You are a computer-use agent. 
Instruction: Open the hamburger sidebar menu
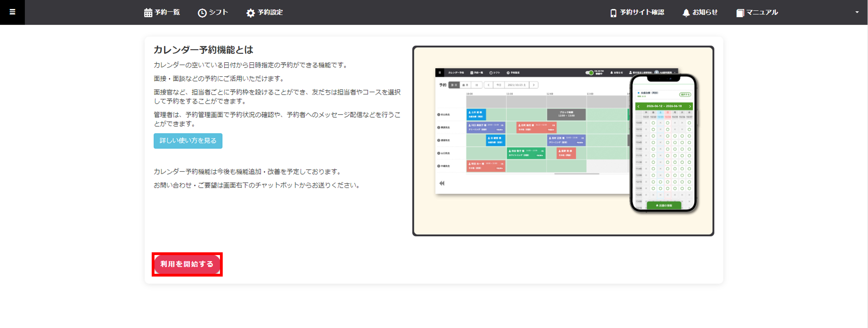pyautogui.click(x=12, y=12)
